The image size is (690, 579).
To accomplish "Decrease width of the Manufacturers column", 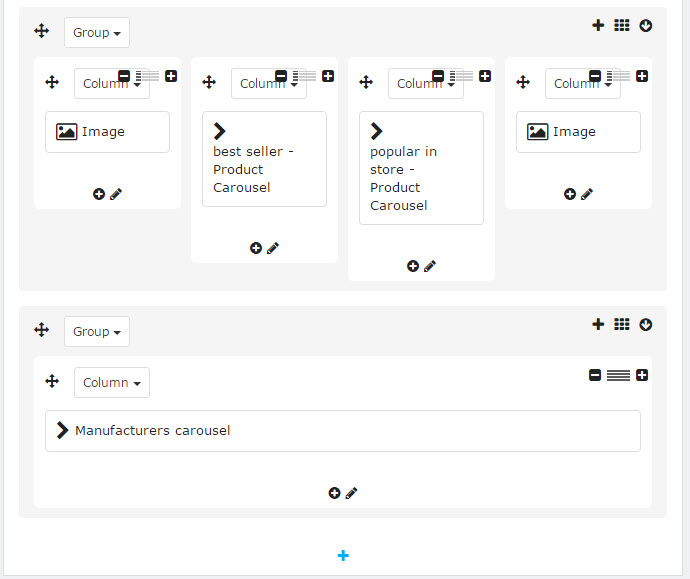I will pyautogui.click(x=595, y=375).
